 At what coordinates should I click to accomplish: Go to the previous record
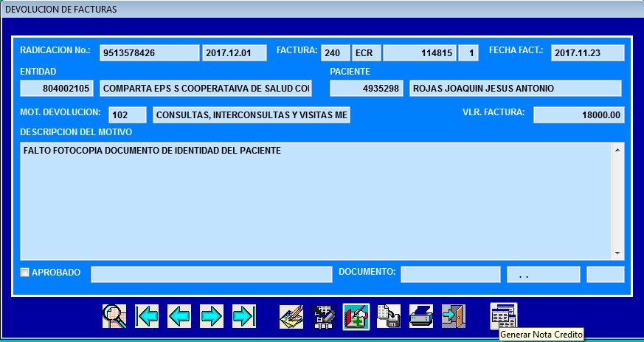[179, 316]
